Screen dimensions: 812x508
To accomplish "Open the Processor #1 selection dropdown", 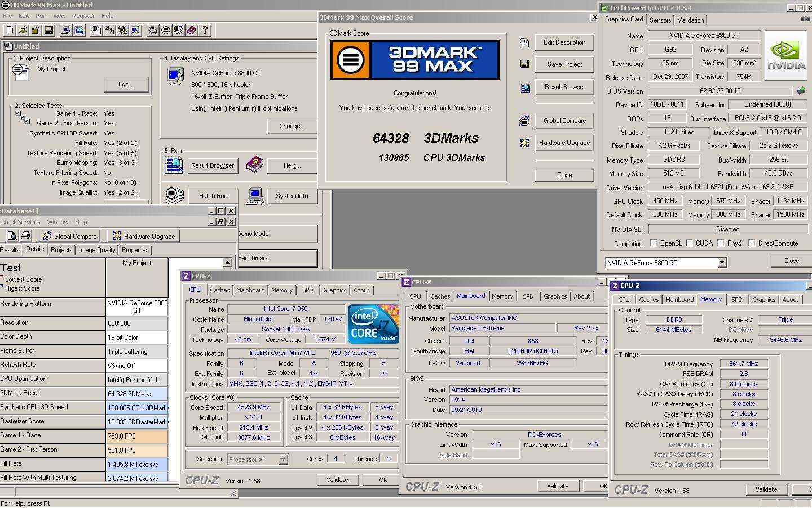I will (283, 459).
